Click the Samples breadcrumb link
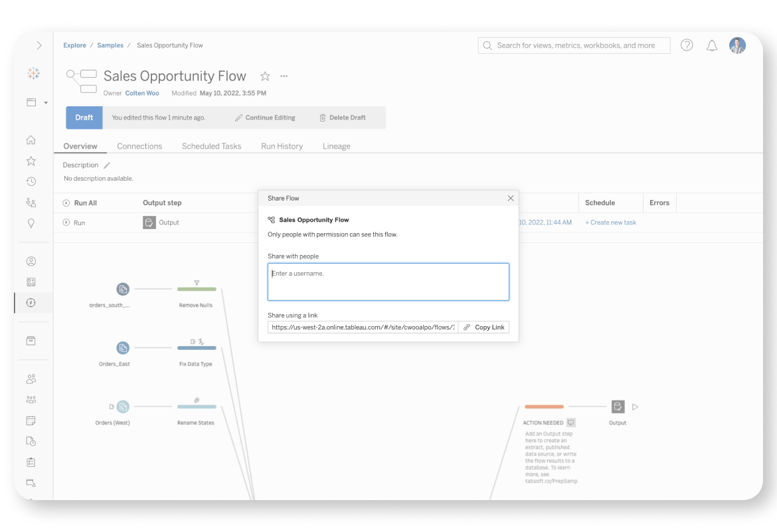 110,45
